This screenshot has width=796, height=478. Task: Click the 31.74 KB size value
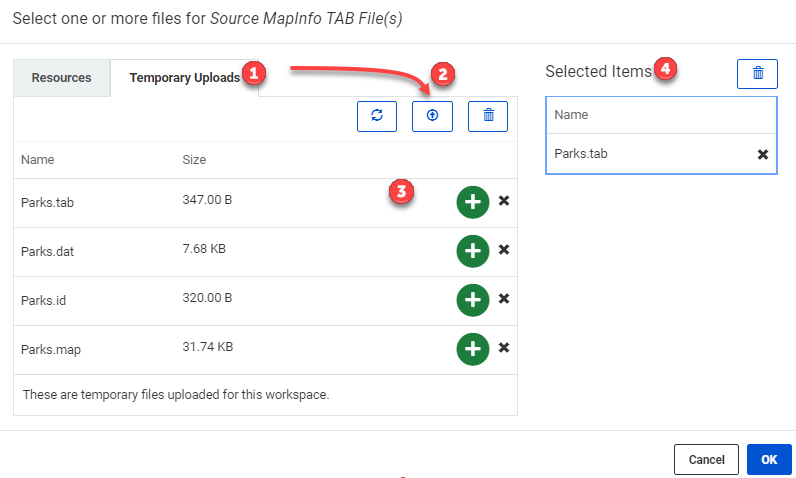click(x=208, y=347)
